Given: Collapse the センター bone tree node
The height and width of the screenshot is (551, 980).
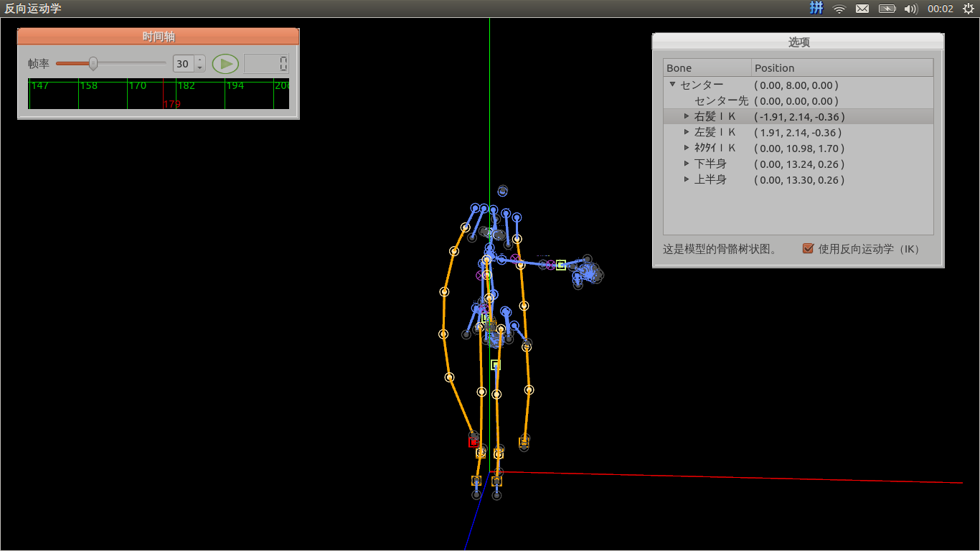Looking at the screenshot, I should coord(673,85).
